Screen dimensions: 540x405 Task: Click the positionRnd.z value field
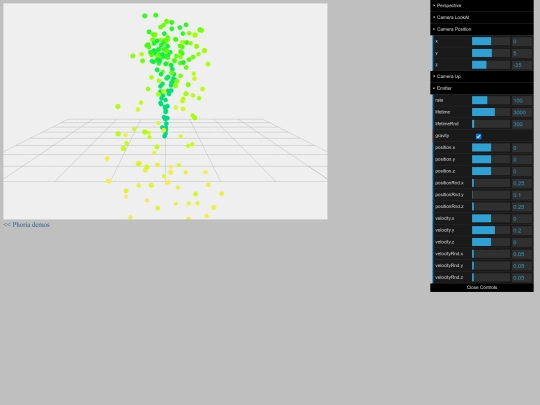tap(522, 206)
